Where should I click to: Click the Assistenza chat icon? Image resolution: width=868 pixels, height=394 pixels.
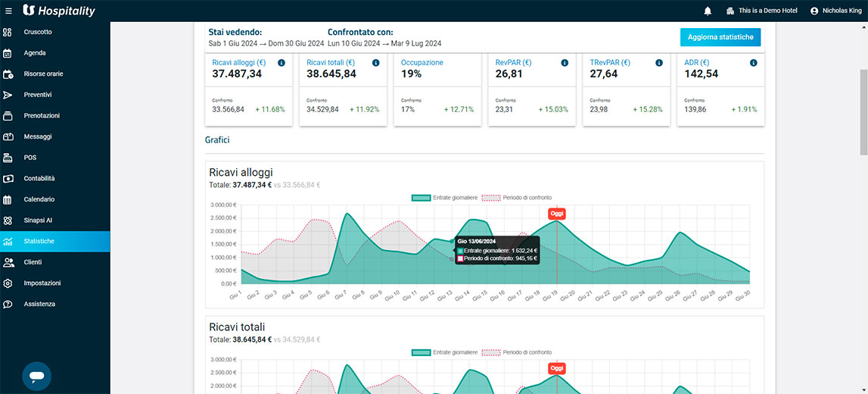coord(8,305)
